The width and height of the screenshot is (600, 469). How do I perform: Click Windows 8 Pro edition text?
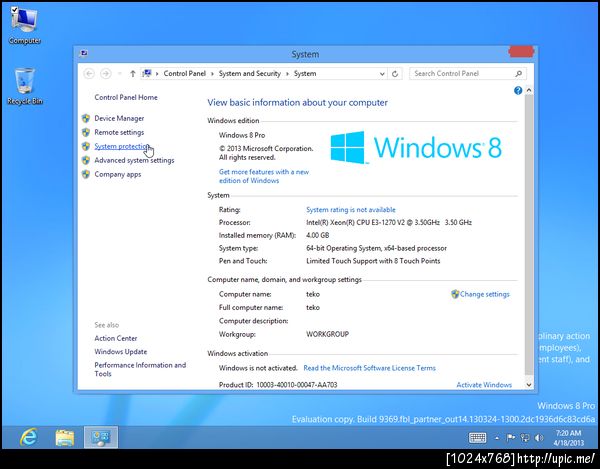point(242,135)
